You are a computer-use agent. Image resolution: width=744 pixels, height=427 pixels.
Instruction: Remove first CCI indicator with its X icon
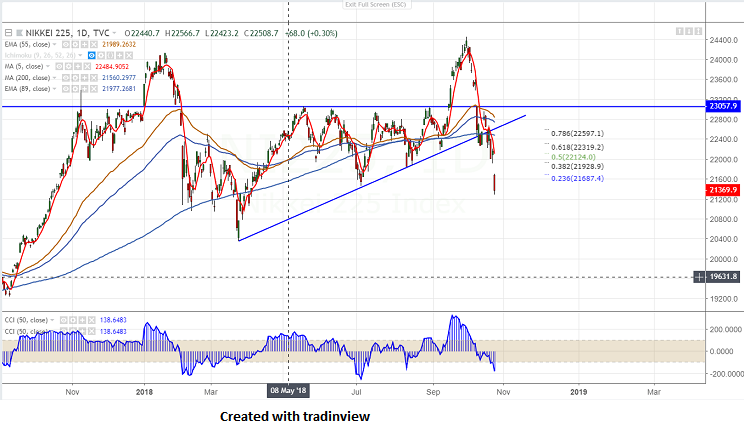click(92, 320)
